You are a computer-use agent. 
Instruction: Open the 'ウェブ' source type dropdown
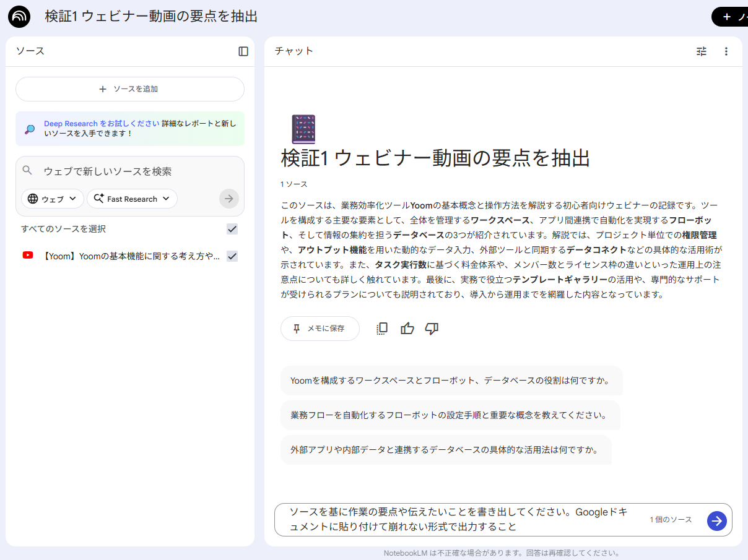53,199
